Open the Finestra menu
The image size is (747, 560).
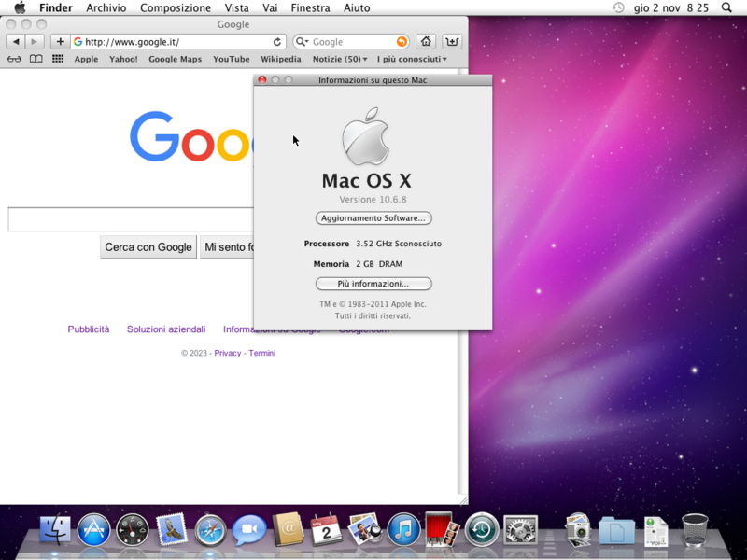pyautogui.click(x=310, y=8)
